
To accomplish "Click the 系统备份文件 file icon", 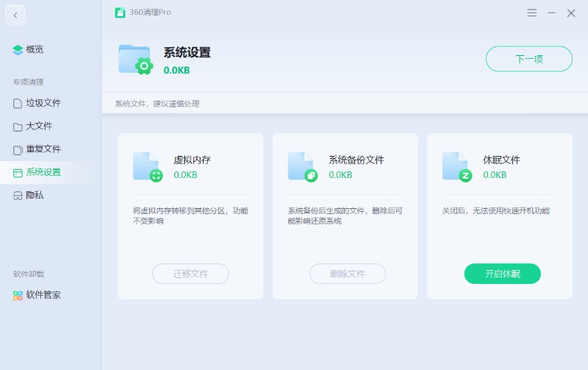I will (x=303, y=167).
